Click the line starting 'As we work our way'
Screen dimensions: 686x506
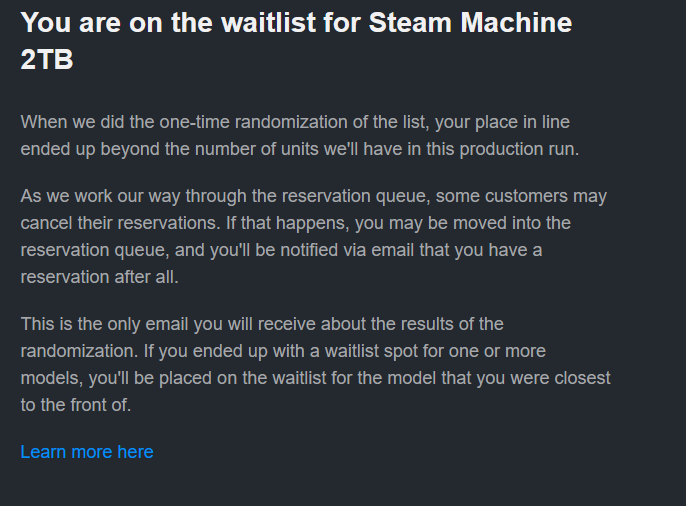pyautogui.click(x=314, y=196)
